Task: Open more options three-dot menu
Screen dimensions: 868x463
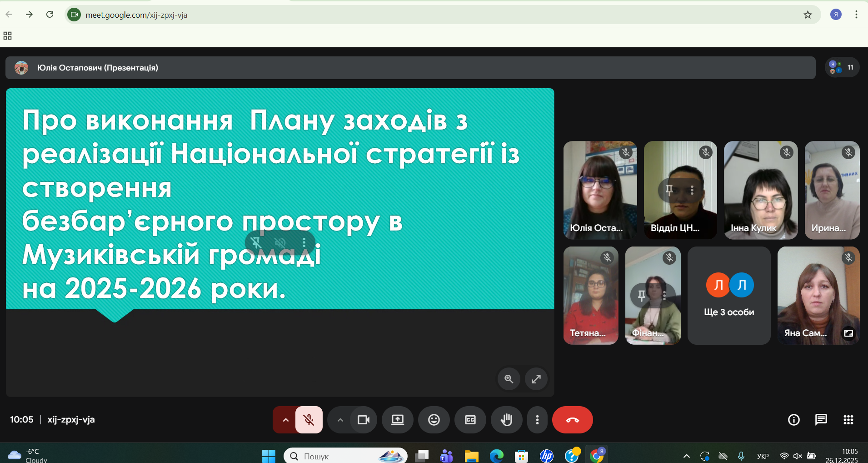Action: [537, 420]
